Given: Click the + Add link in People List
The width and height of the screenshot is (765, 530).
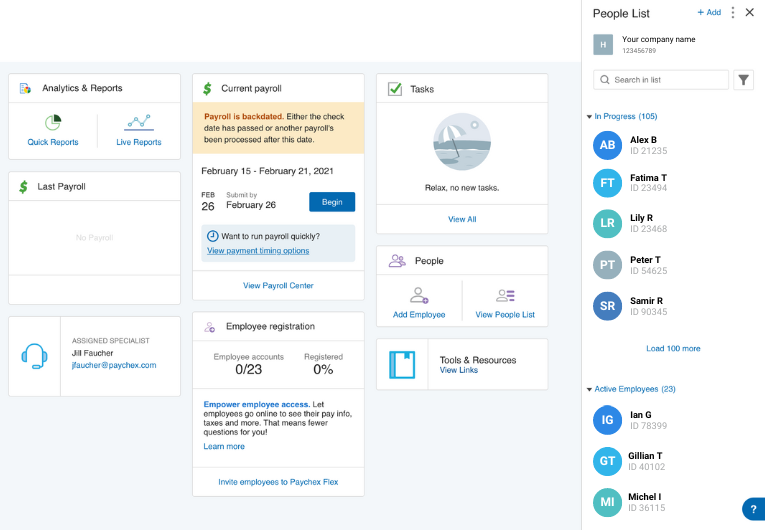Looking at the screenshot, I should [x=708, y=13].
